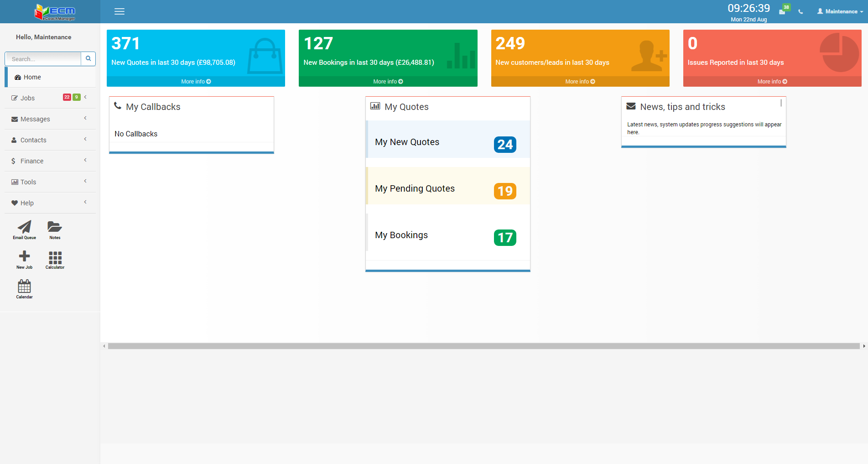Open the Contacts menu item
868x464 pixels.
(x=33, y=140)
